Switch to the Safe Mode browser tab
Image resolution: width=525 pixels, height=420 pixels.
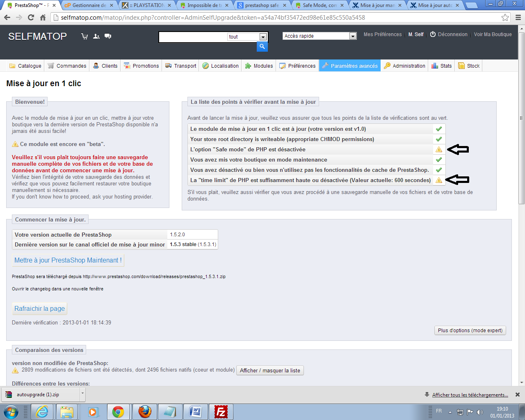pos(320,5)
